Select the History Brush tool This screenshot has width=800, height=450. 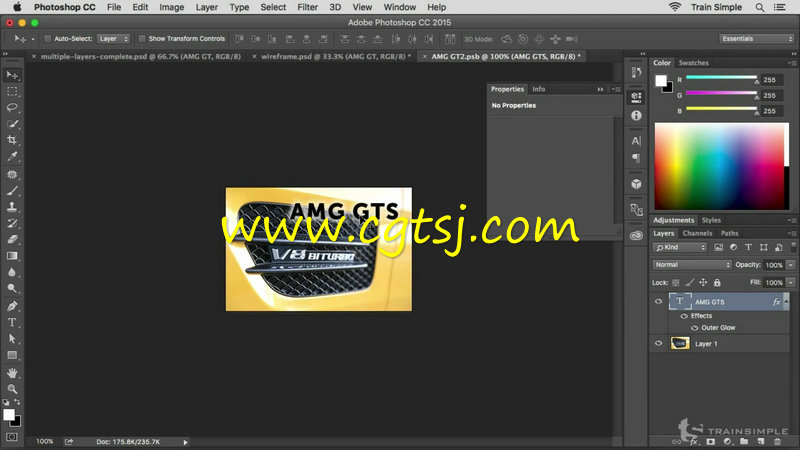pos(12,223)
